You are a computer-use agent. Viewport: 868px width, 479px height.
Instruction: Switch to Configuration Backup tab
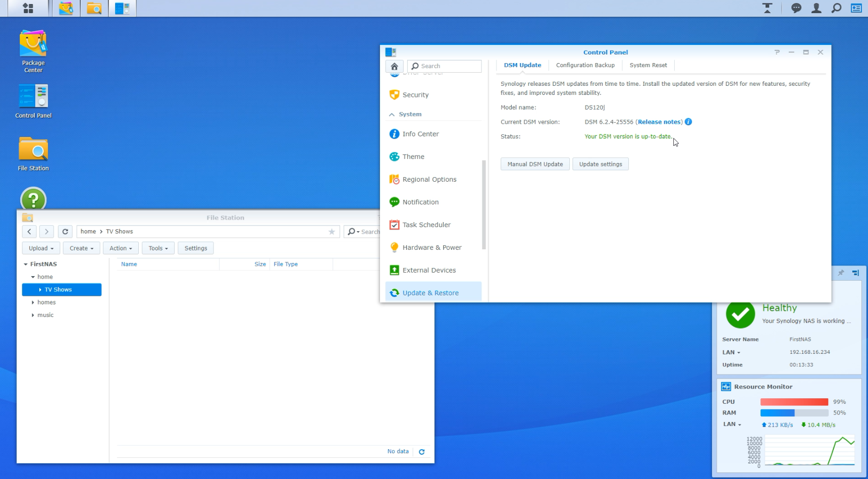pyautogui.click(x=585, y=65)
